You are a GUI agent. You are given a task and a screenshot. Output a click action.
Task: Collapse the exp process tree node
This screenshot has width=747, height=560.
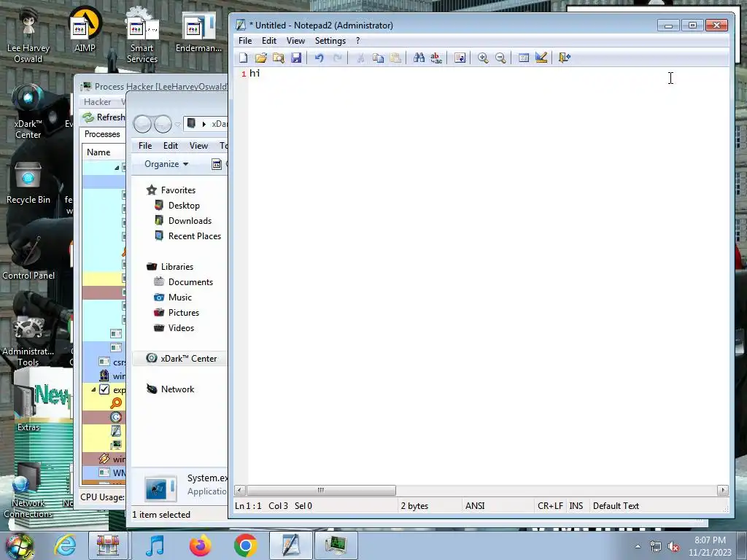point(93,389)
